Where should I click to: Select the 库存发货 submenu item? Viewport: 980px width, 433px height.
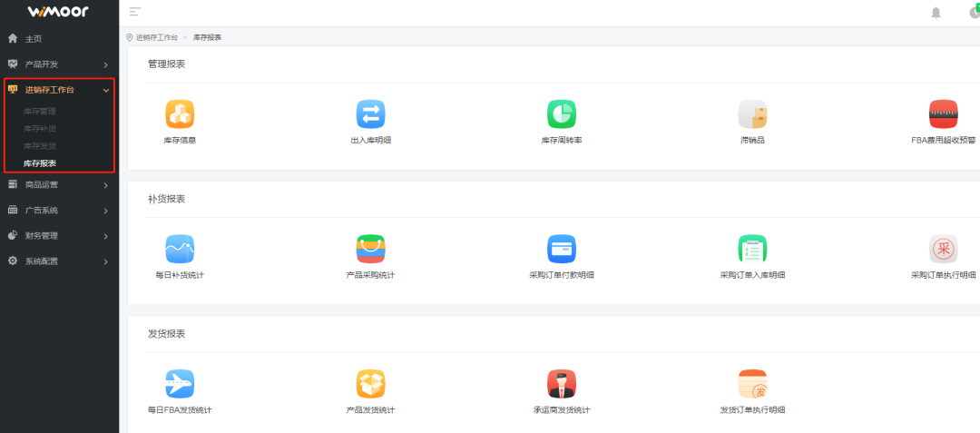[x=40, y=146]
